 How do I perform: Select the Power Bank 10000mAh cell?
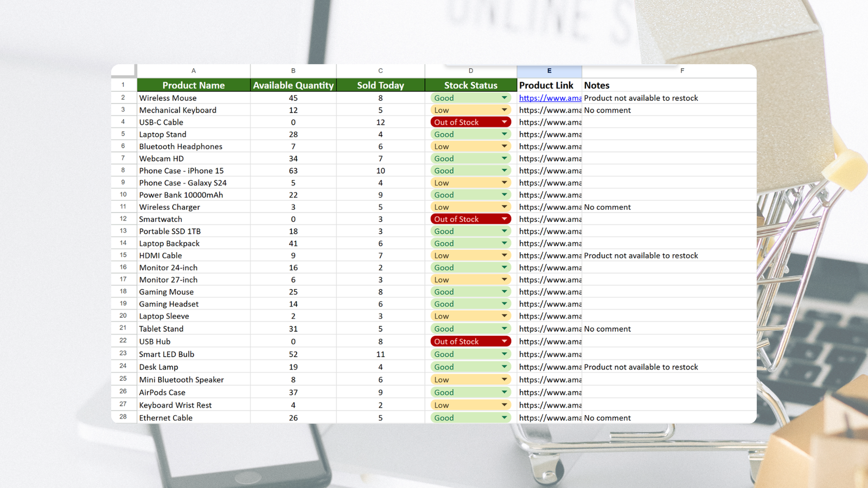[x=194, y=195]
